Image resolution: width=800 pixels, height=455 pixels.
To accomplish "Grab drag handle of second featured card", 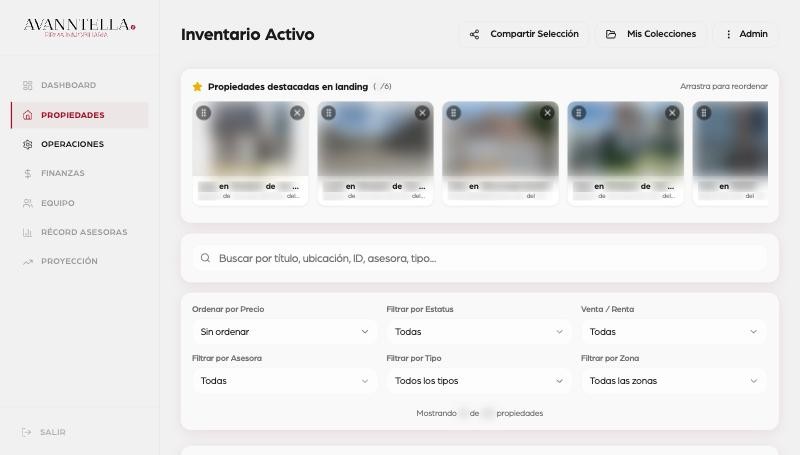I will tap(329, 113).
